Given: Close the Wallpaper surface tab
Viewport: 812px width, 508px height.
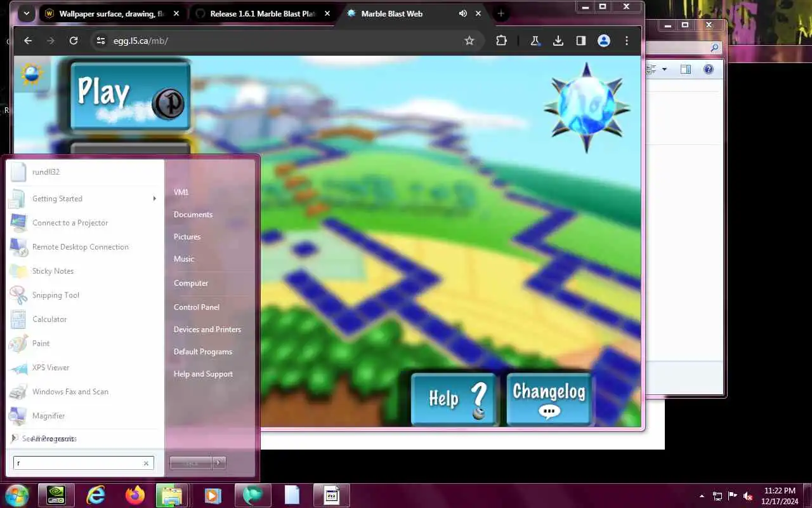Looking at the screenshot, I should [x=176, y=13].
